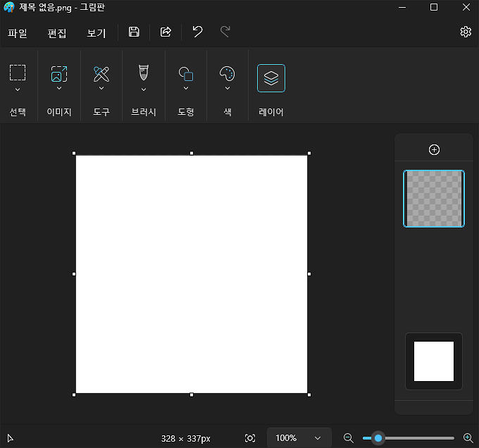
Task: Expand the 이미지 dropdown chevron
Action: [59, 88]
